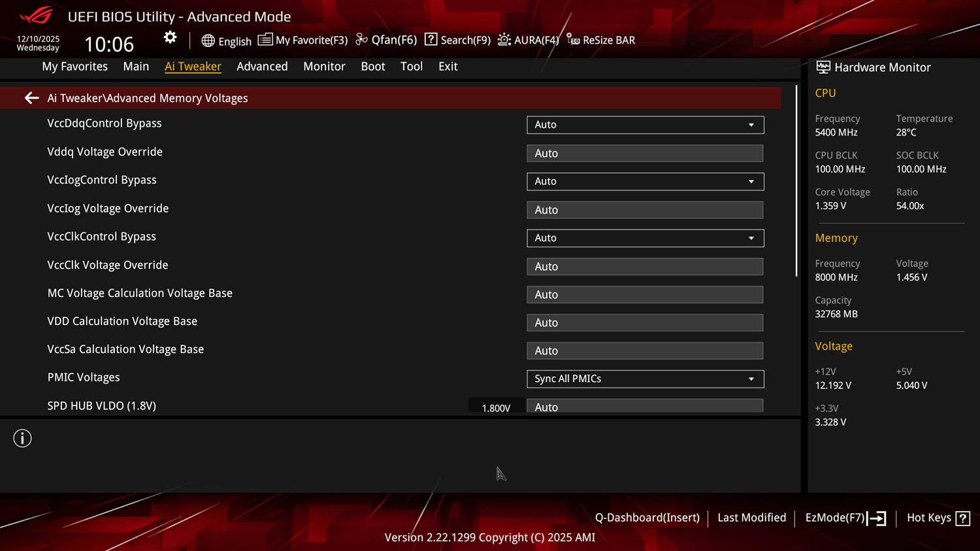Click the settings list vertical scrollbar
Screen dimensions: 980x551
[x=796, y=181]
